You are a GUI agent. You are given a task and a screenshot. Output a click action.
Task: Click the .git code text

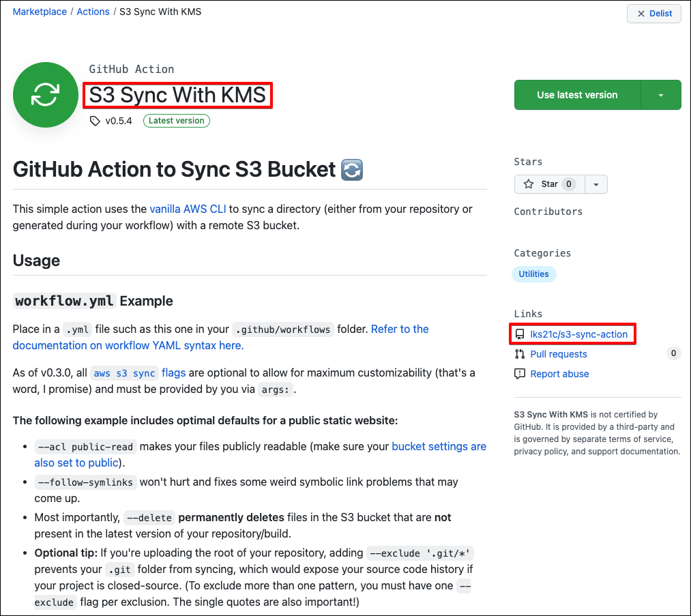120,570
